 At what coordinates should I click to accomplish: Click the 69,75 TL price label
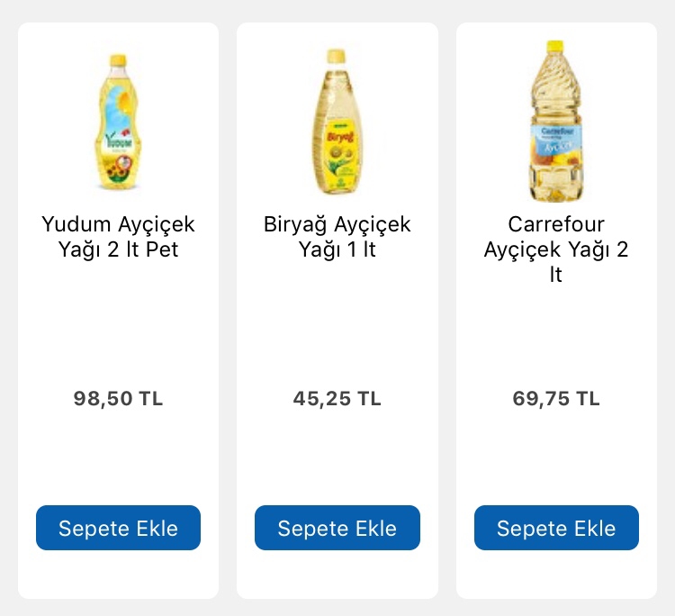tap(556, 398)
